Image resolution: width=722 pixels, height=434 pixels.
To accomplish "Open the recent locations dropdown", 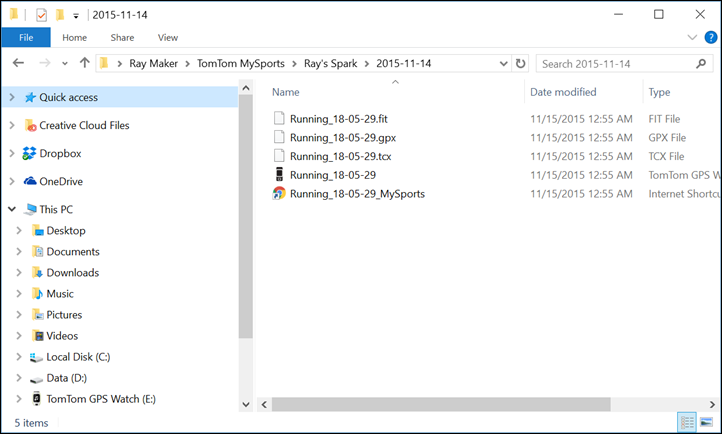I will point(65,64).
